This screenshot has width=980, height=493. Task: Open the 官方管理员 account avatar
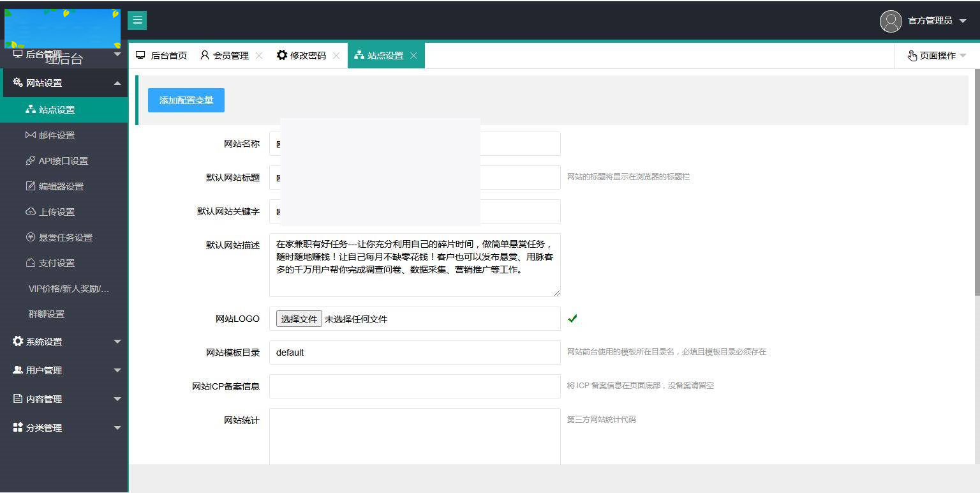891,20
